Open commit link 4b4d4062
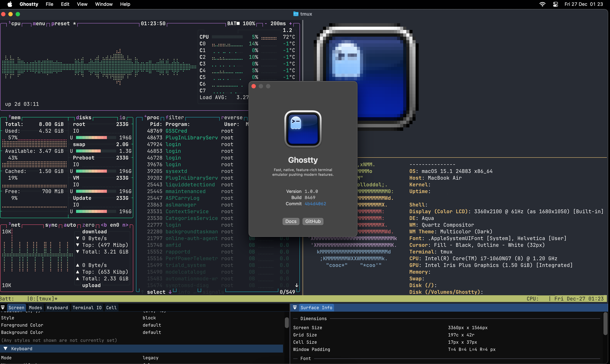The height and width of the screenshot is (364, 610). coord(315,204)
